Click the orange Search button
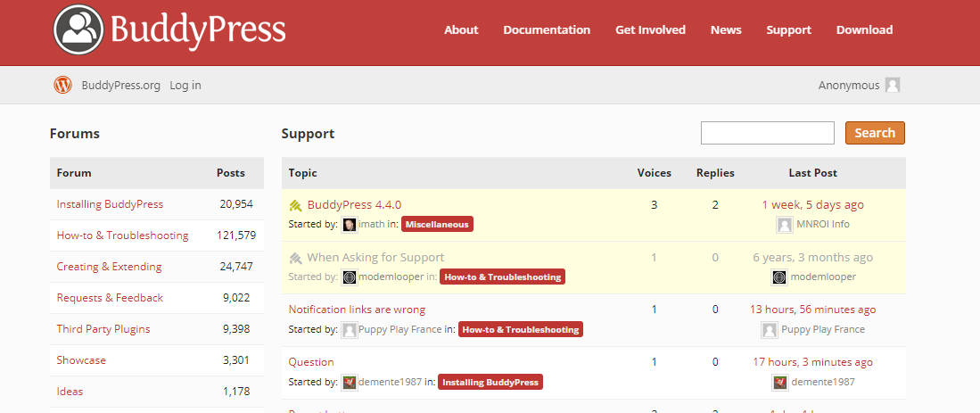 pyautogui.click(x=875, y=132)
